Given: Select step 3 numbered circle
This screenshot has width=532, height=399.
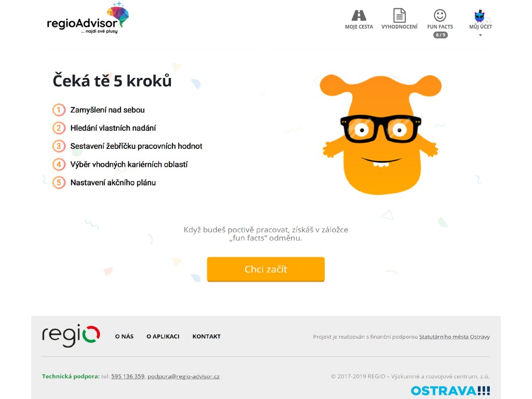Looking at the screenshot, I should click(x=59, y=146).
